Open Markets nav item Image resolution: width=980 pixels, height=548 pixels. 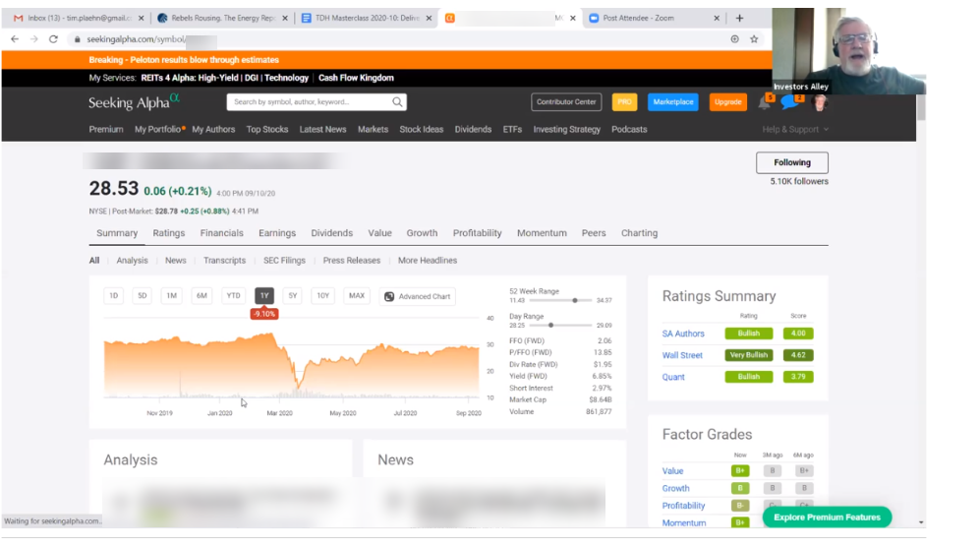374,130
